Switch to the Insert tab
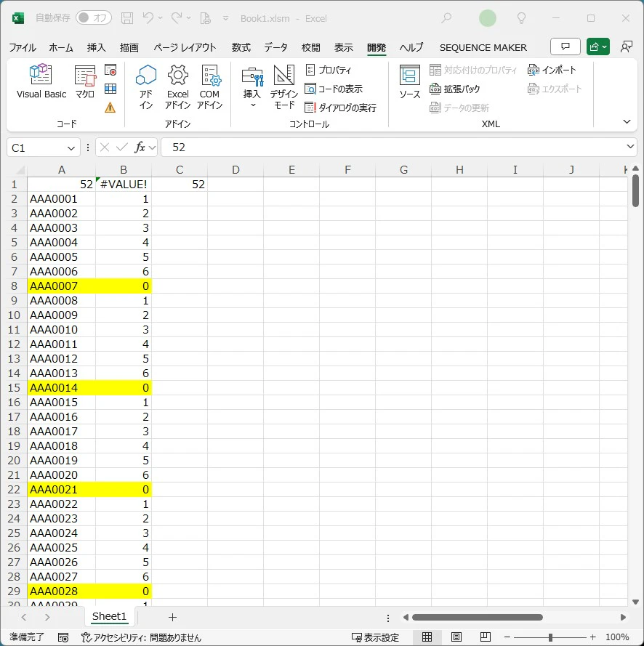The width and height of the screenshot is (644, 646). point(97,47)
